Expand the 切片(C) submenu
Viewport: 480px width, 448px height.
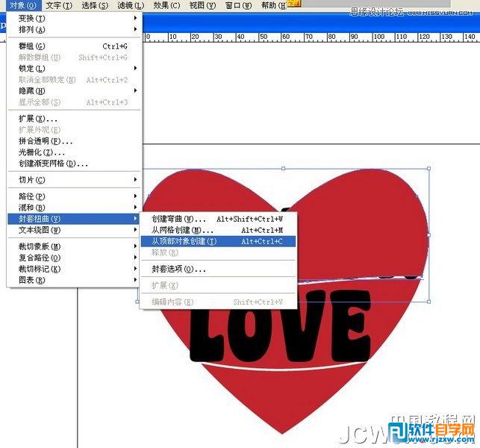click(75, 180)
